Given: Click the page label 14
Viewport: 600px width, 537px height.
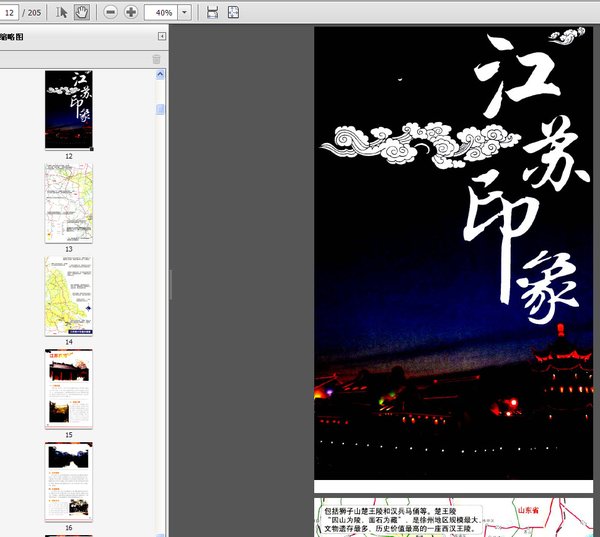Looking at the screenshot, I should (x=69, y=342).
